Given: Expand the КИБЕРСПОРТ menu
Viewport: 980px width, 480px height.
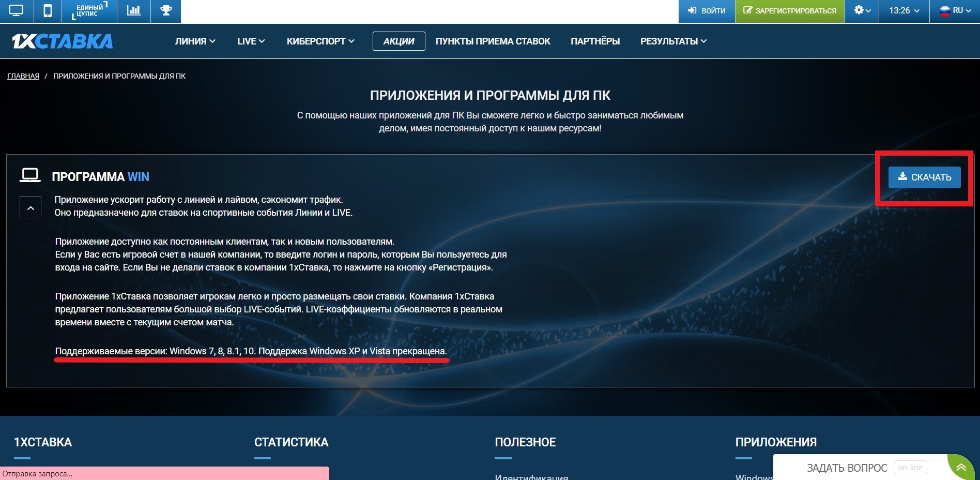Looking at the screenshot, I should coord(320,41).
